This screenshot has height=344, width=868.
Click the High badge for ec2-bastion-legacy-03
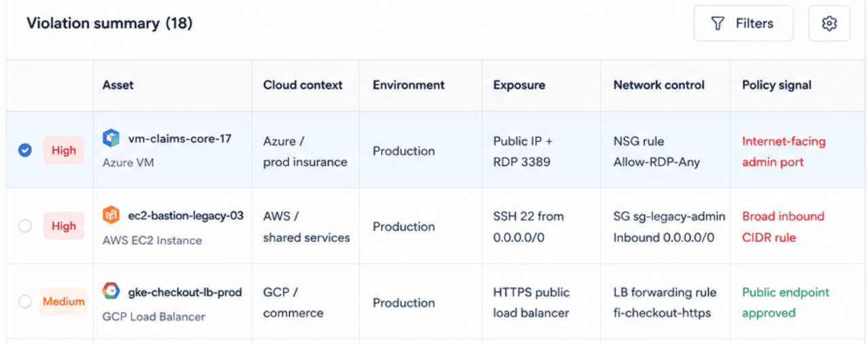(64, 226)
